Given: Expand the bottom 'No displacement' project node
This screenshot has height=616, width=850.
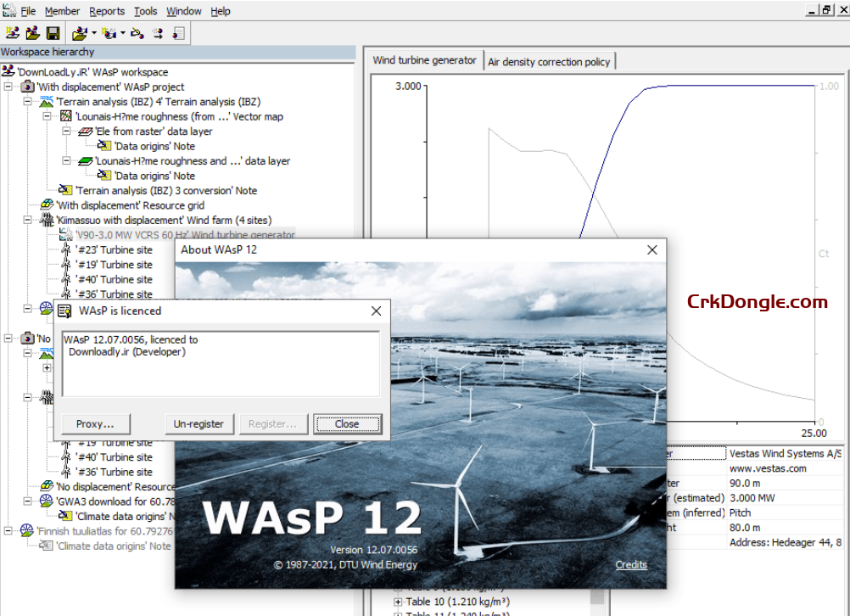Looking at the screenshot, I should pos(8,339).
